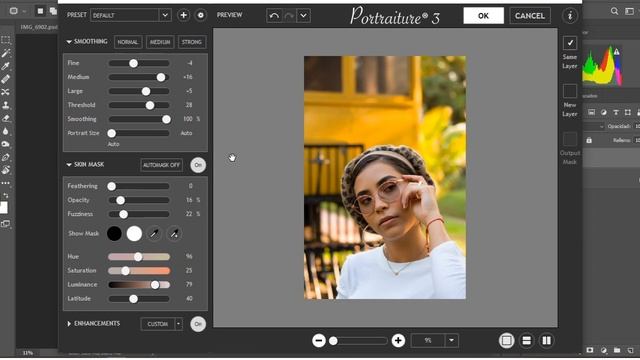Collapse the Smoothing section
Screen dimensions: 640x360
69,42
